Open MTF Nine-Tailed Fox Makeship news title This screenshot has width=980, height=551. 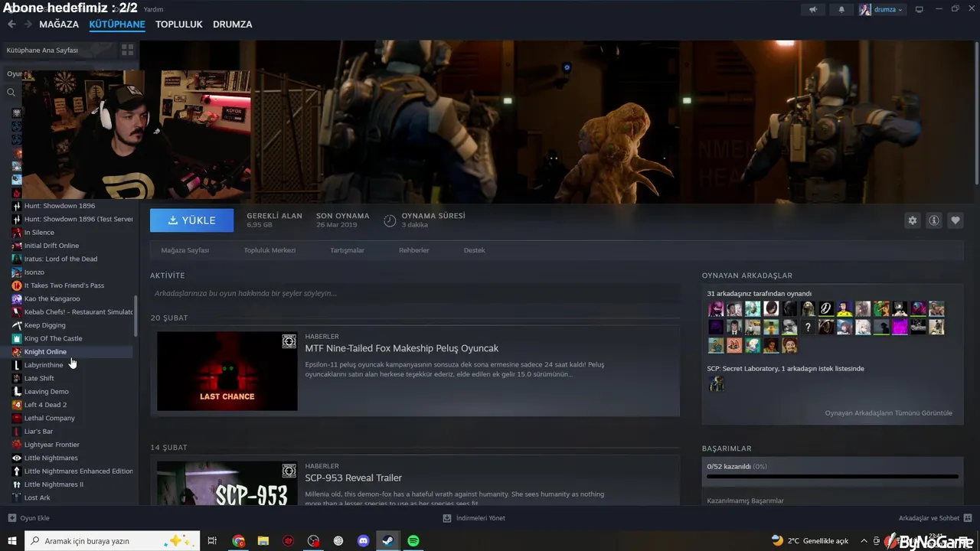pos(402,348)
